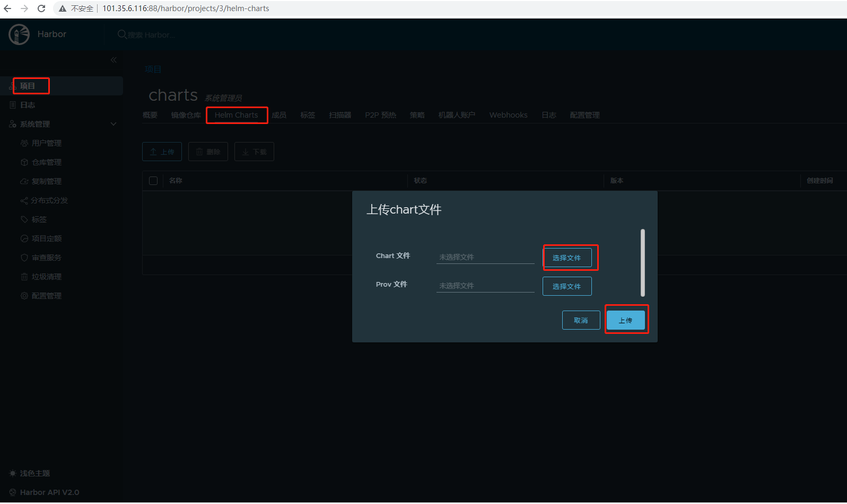Click the upload dialog scrollbar
Screen dimensions: 847x504
pos(642,262)
